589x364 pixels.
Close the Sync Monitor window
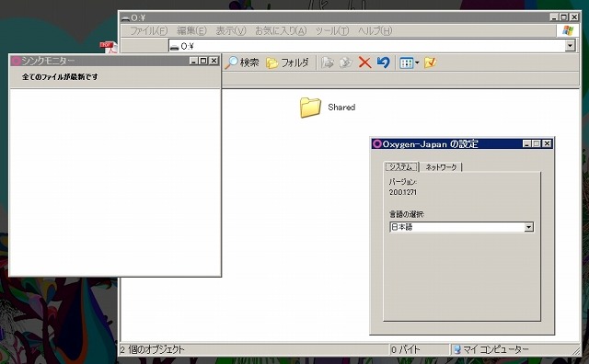click(x=214, y=61)
